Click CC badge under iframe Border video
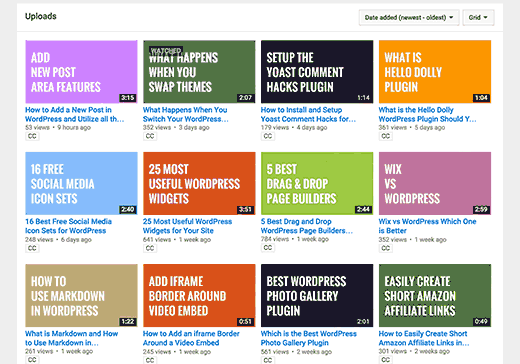520x364 pixels. [x=150, y=360]
